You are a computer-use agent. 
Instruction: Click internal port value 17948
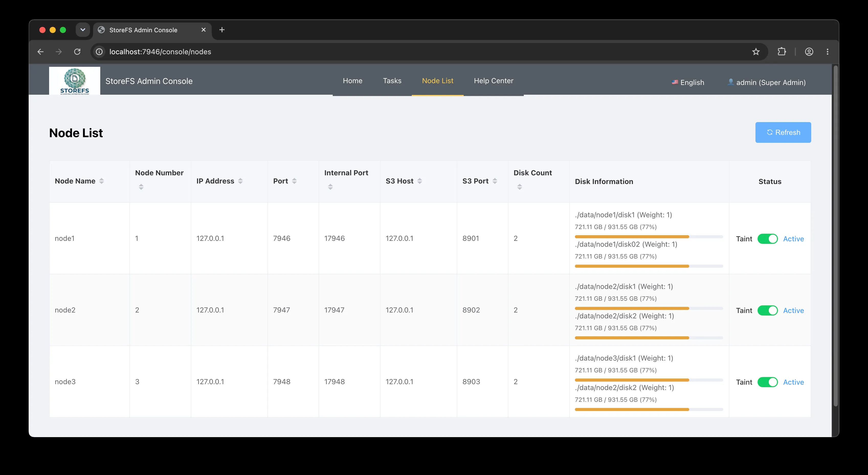pyautogui.click(x=335, y=382)
